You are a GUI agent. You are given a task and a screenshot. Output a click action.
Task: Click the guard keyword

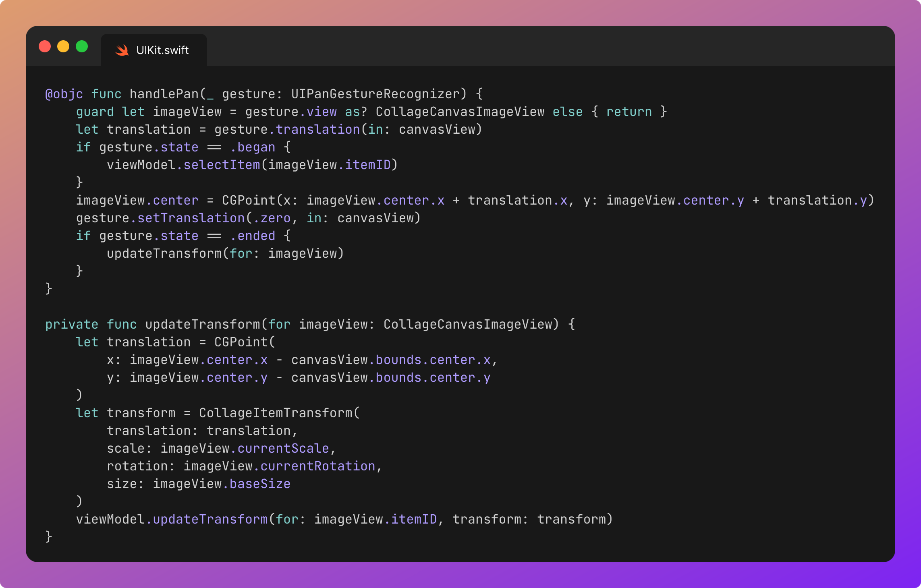tap(95, 112)
